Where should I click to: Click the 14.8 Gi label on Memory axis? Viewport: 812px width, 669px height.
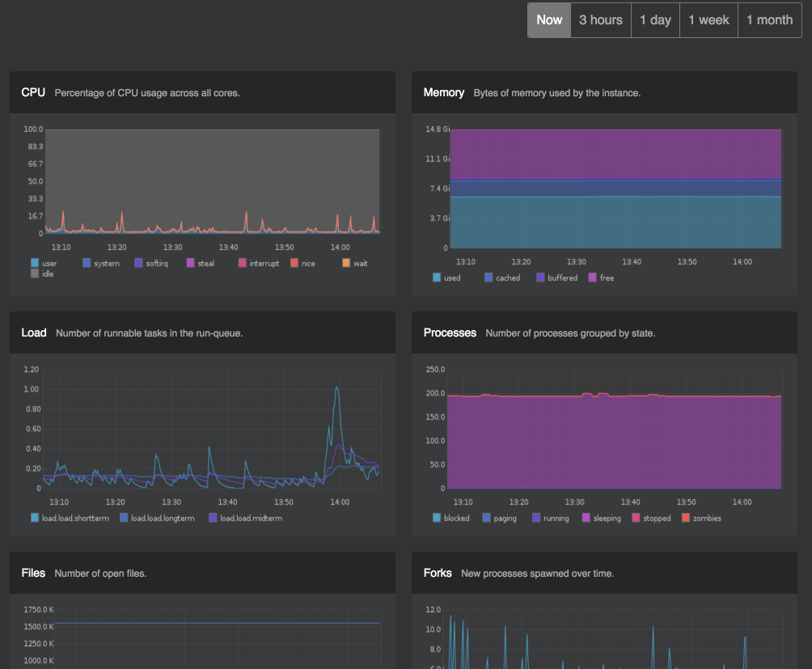(438, 129)
